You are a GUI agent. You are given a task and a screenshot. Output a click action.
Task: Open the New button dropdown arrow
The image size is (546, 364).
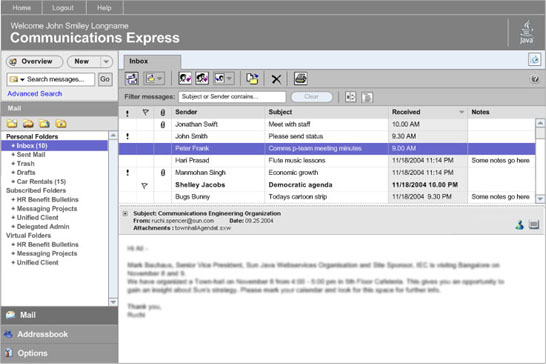pyautogui.click(x=106, y=62)
